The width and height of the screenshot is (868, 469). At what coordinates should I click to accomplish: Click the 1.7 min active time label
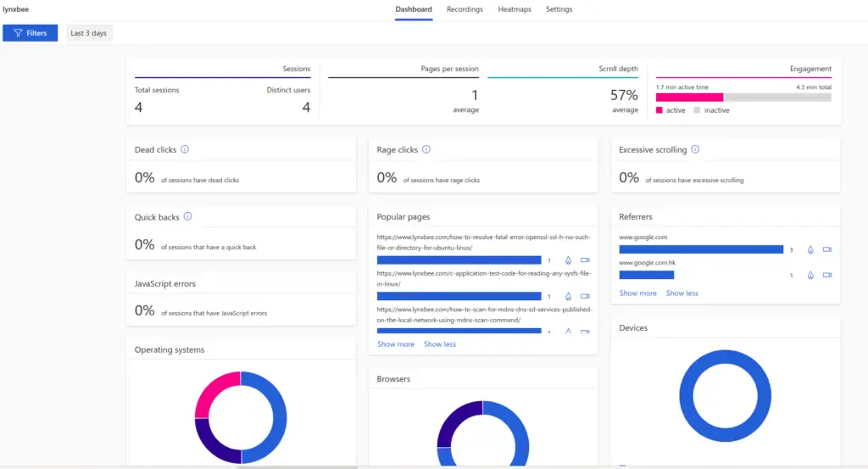tap(682, 87)
